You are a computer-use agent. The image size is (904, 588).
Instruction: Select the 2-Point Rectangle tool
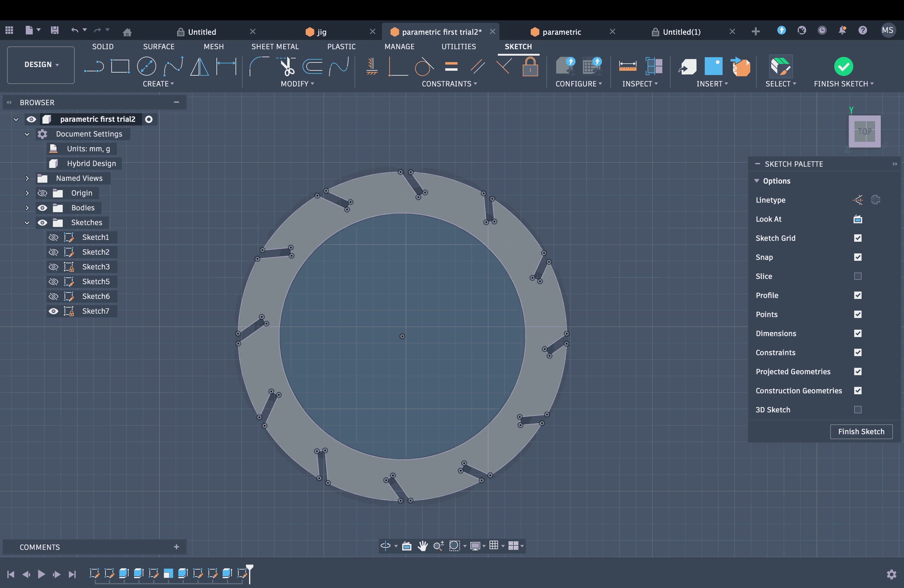(120, 67)
